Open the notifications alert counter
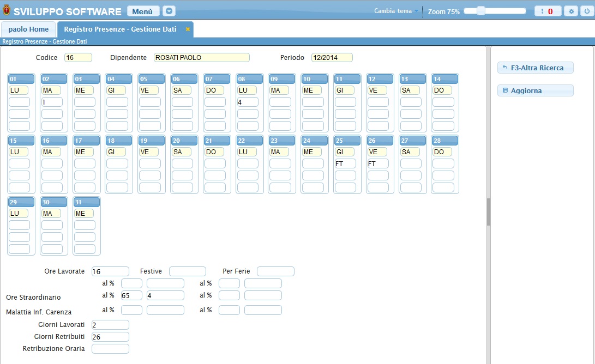The image size is (595, 364). pyautogui.click(x=548, y=11)
